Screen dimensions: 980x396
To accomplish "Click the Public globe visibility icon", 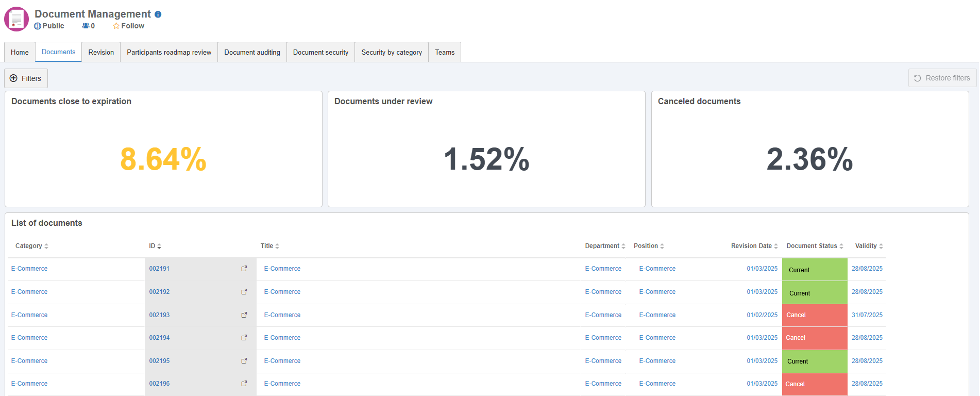I will [37, 26].
